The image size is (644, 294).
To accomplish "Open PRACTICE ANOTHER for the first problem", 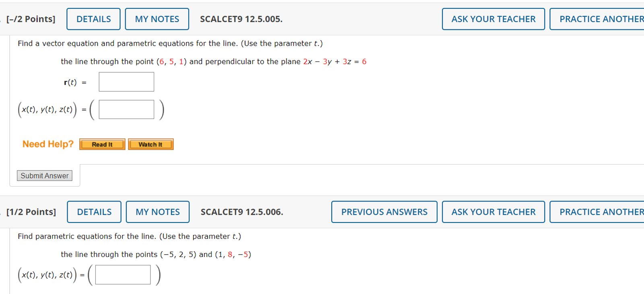I will coord(600,19).
